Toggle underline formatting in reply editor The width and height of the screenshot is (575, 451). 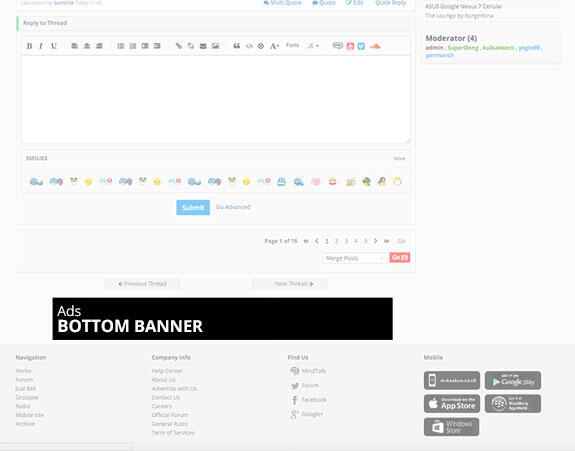pos(54,46)
